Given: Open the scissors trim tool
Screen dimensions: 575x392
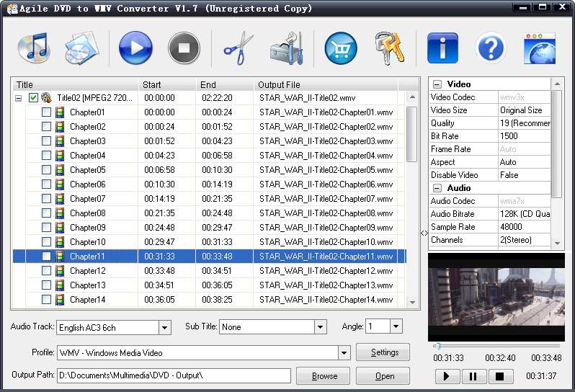Looking at the screenshot, I should (239, 48).
